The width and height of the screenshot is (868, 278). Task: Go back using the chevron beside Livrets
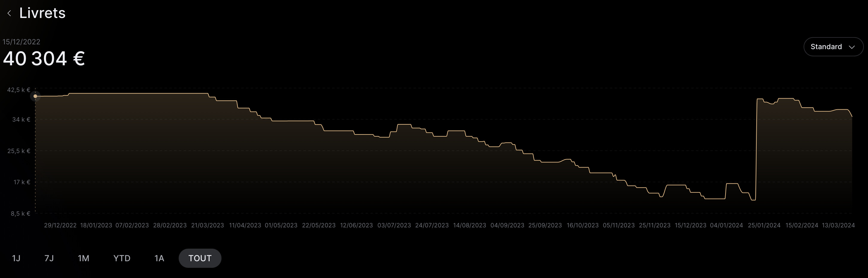click(9, 13)
